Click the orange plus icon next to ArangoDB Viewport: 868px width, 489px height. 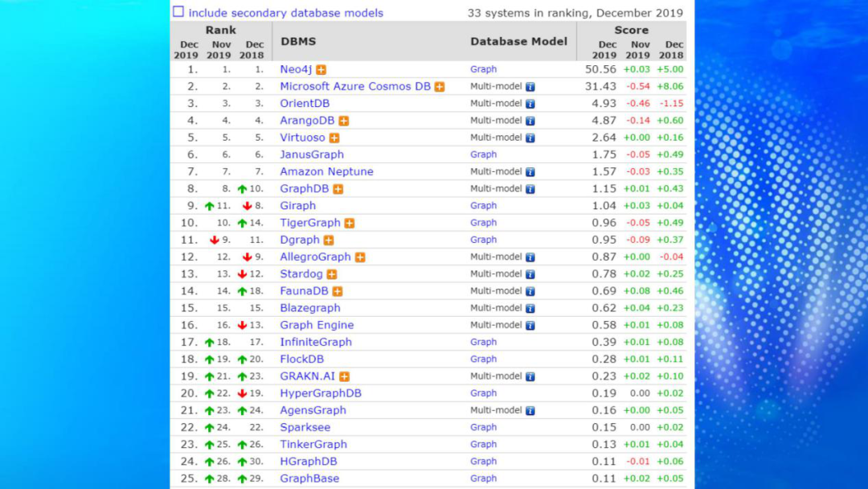click(x=344, y=121)
